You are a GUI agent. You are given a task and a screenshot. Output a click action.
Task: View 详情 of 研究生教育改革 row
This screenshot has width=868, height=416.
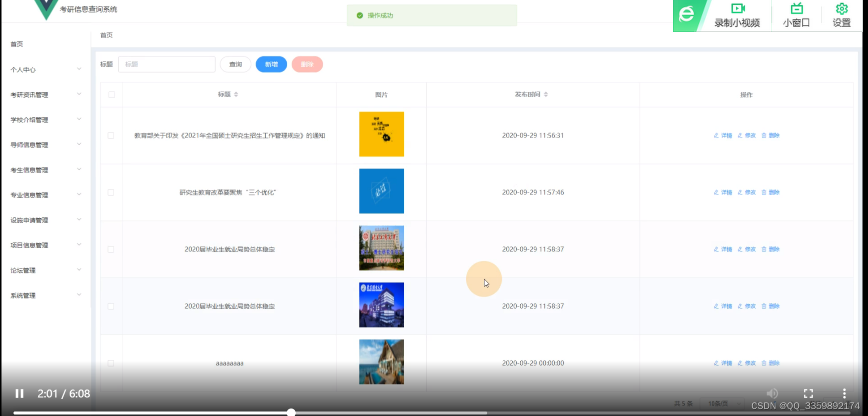723,192
